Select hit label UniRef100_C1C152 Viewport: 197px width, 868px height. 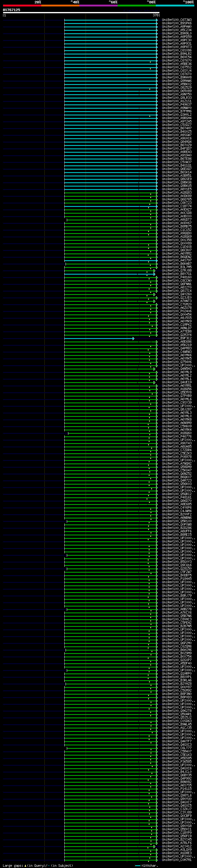click(x=177, y=230)
